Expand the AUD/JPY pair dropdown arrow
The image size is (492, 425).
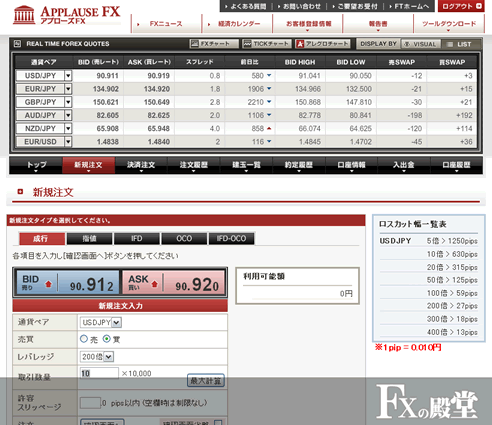tap(68, 115)
